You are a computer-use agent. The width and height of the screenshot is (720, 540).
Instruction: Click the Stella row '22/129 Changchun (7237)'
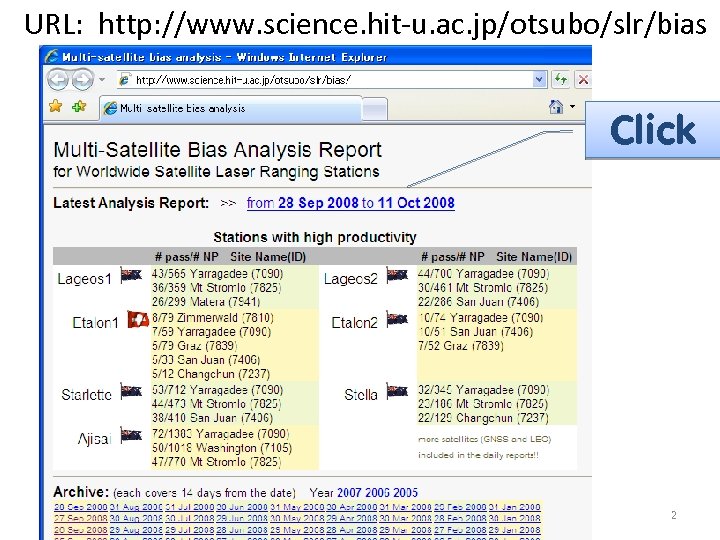tap(483, 418)
